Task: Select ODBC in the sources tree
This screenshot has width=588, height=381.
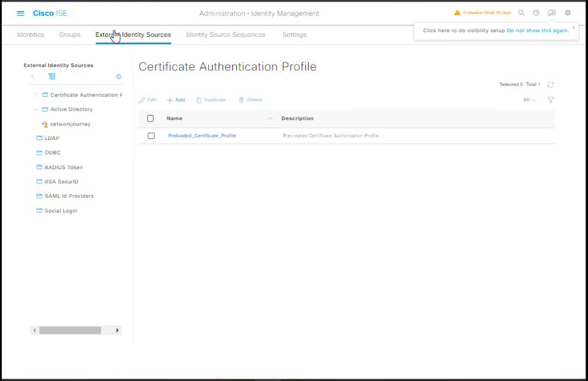Action: click(52, 153)
